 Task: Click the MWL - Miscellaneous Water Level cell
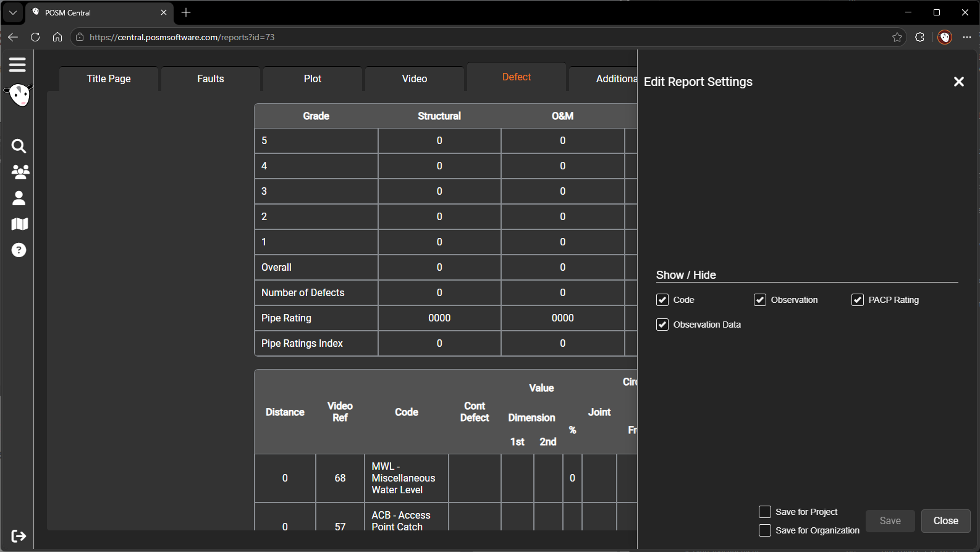coord(407,478)
